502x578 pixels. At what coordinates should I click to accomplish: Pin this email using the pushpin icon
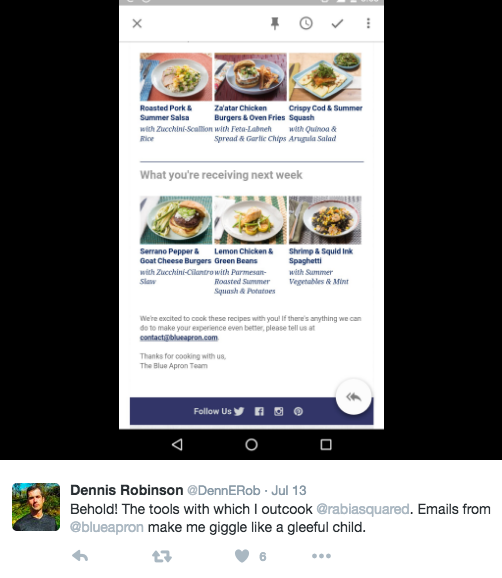275,24
